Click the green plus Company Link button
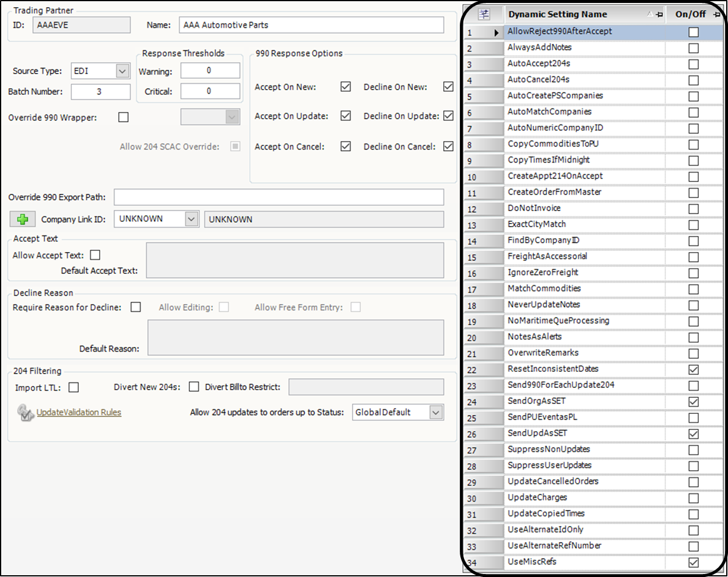The height and width of the screenshot is (577, 728). click(x=23, y=219)
